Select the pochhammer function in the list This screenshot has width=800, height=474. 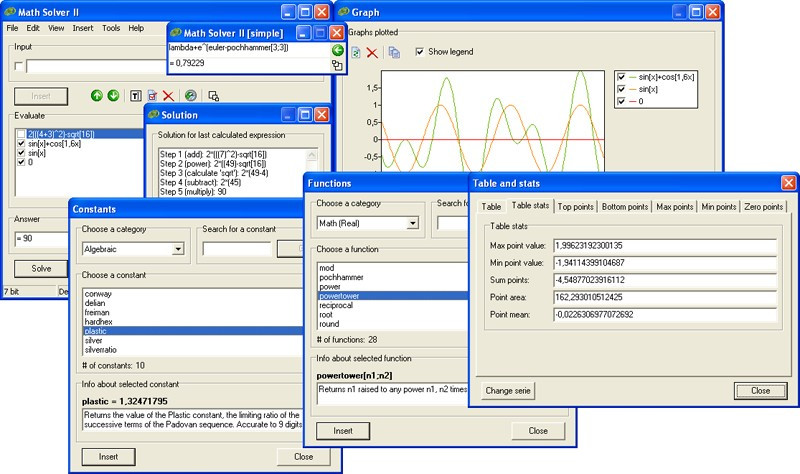click(393, 277)
